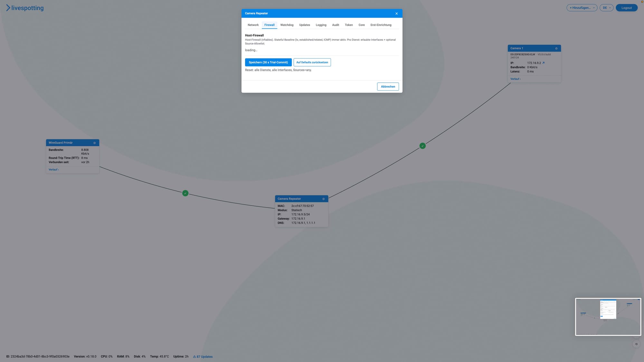Click status check between WireGuard and Repeater
Viewport: 644px width, 362px height.
pos(185,193)
